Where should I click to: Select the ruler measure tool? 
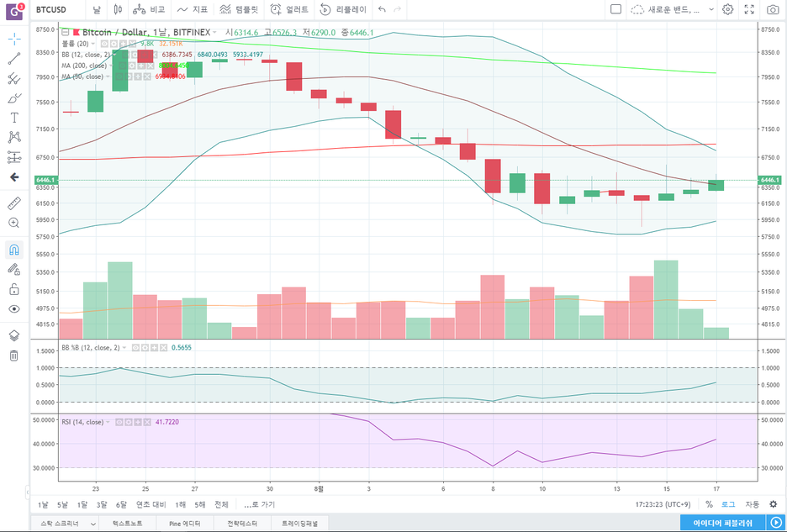[x=14, y=203]
